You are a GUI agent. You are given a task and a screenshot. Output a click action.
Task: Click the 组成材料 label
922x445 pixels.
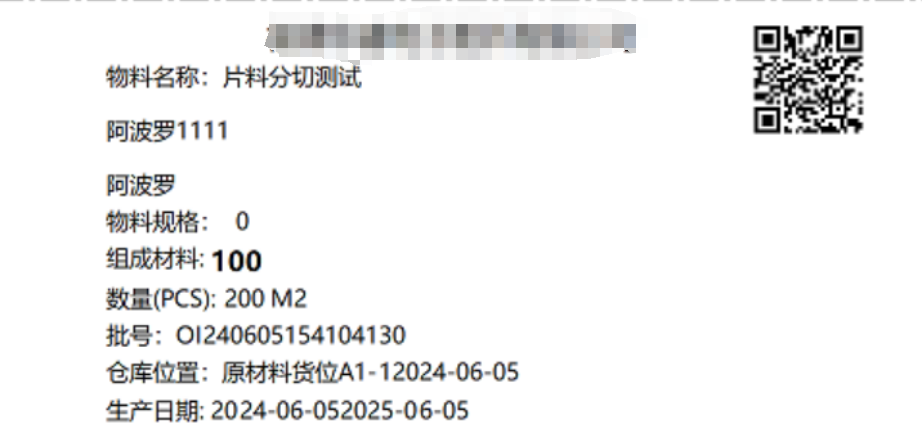(x=153, y=260)
